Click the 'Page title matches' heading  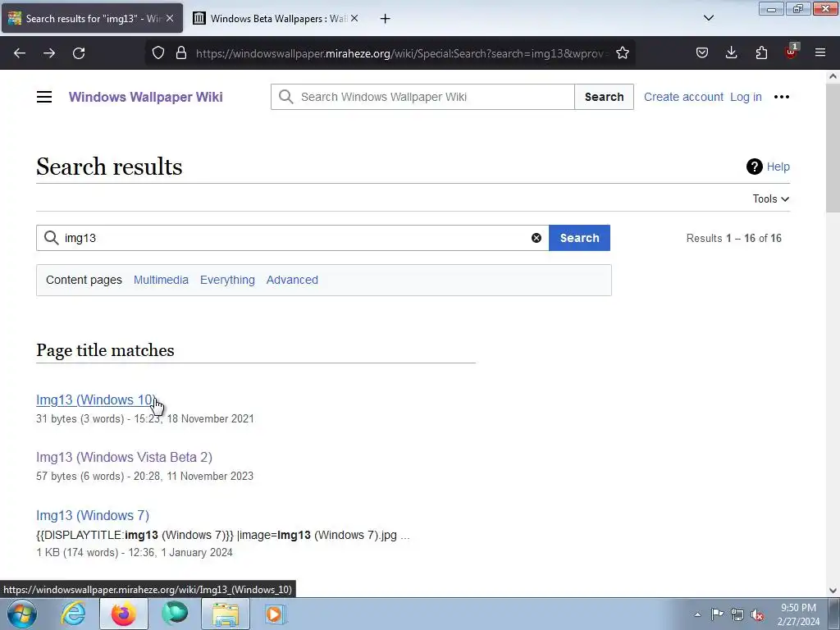pyautogui.click(x=105, y=350)
